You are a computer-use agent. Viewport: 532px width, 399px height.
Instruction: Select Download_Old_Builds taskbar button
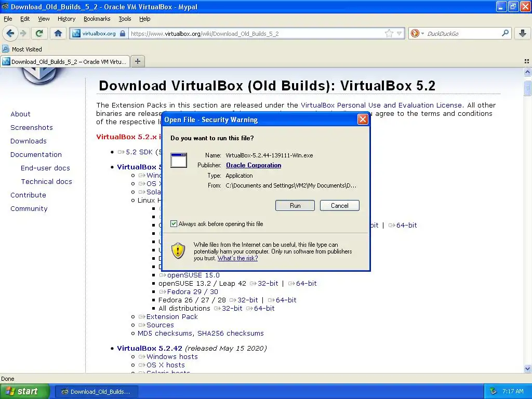[96, 392]
